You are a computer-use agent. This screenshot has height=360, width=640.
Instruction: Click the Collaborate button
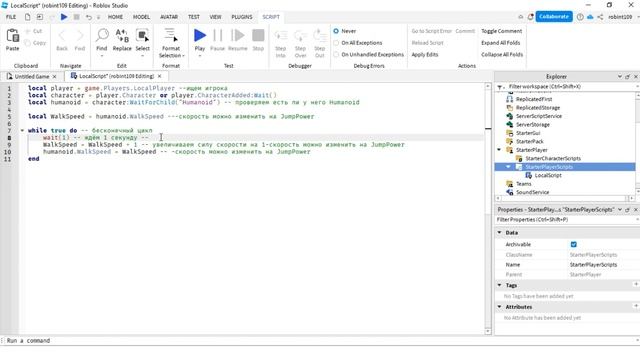coord(554,17)
